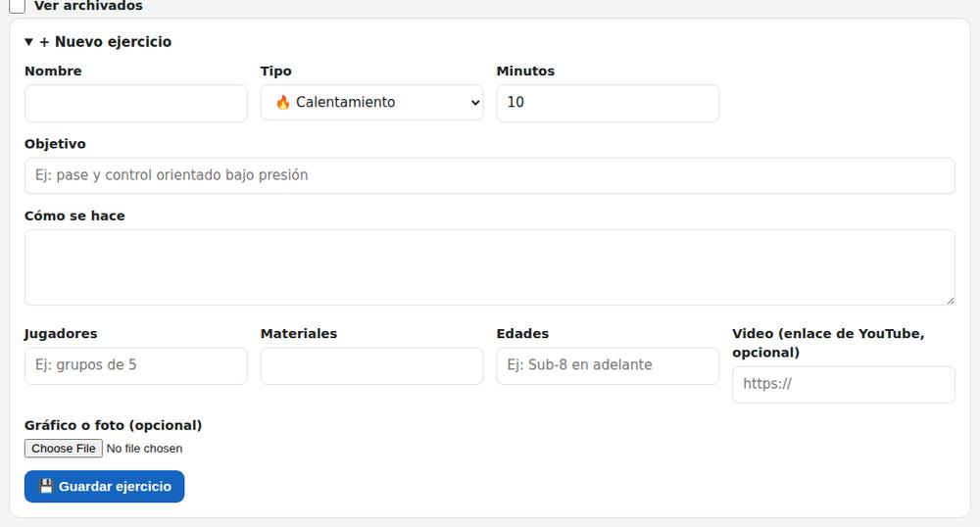This screenshot has width=980, height=527.
Task: Focus the YouTube video link field
Action: click(843, 384)
